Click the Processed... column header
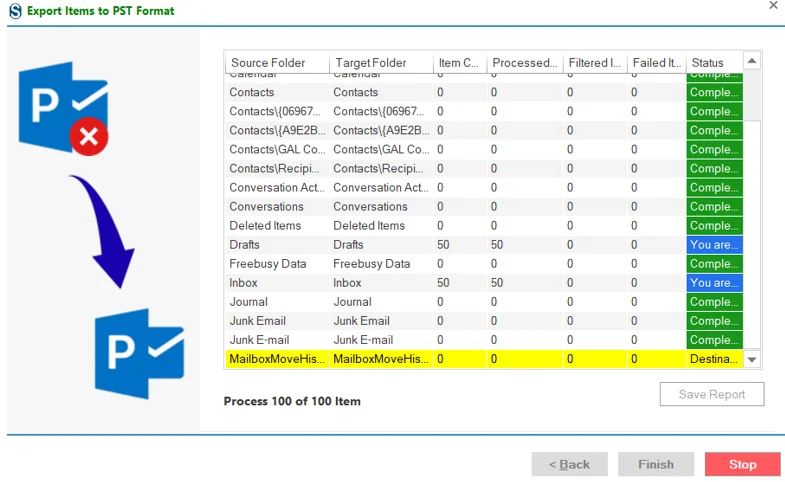This screenshot has height=482, width=785. [525, 63]
